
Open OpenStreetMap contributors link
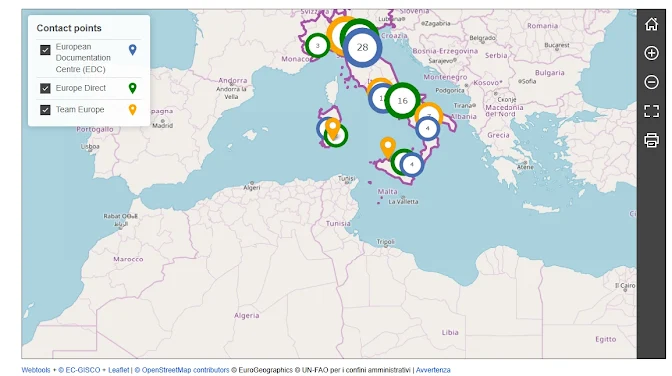click(x=182, y=370)
